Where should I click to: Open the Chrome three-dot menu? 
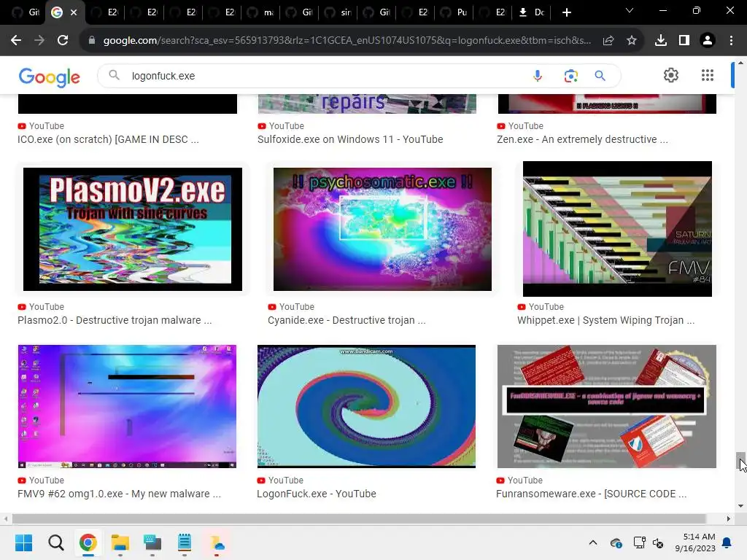731,41
